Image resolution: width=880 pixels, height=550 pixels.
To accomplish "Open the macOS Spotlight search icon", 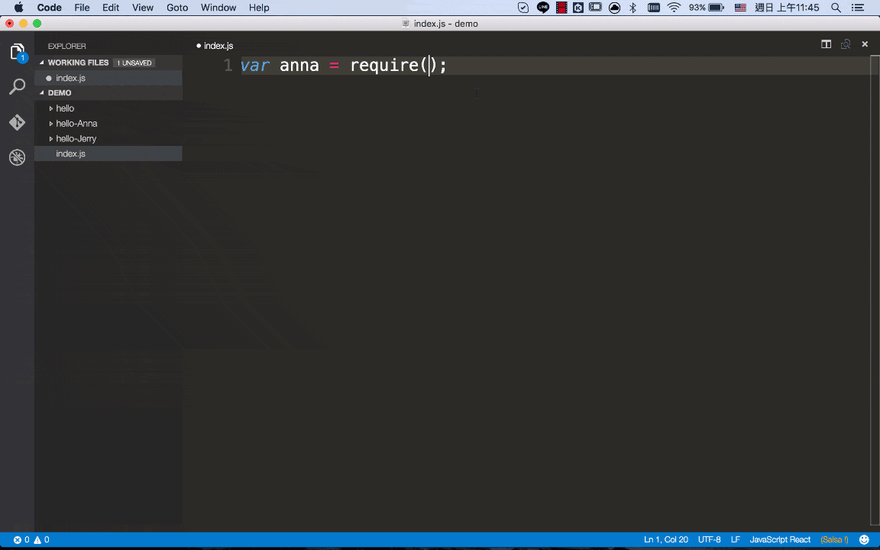I will pyautogui.click(x=836, y=8).
